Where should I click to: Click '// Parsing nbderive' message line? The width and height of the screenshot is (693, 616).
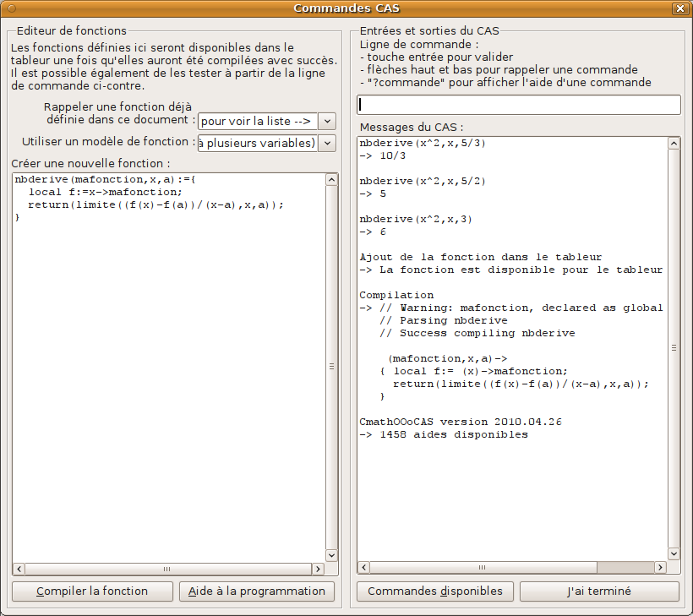[444, 321]
